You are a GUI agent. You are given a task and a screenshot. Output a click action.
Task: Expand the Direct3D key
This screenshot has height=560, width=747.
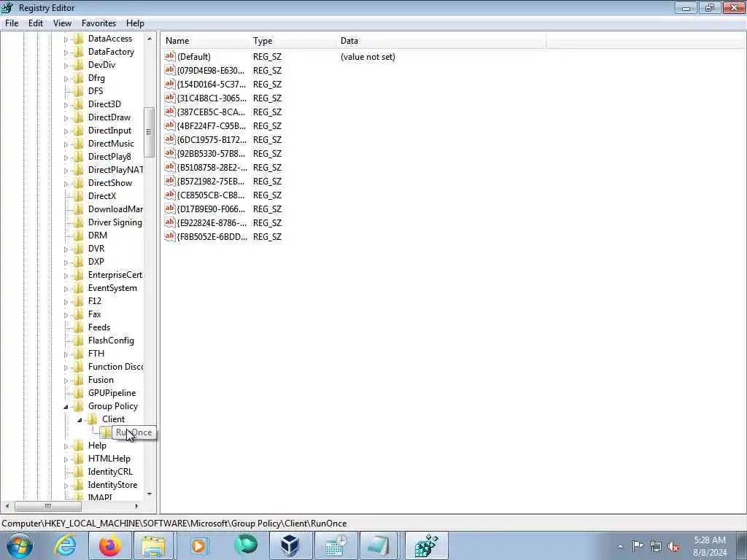66,104
